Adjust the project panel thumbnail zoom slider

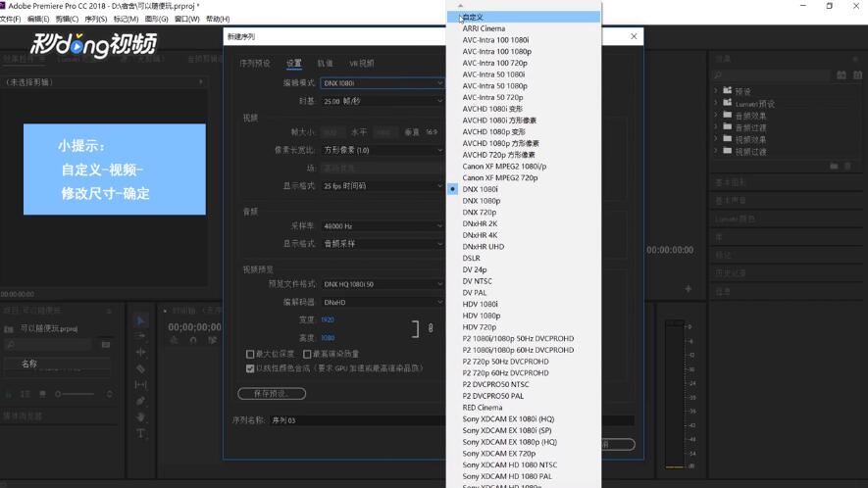pyautogui.click(x=75, y=394)
